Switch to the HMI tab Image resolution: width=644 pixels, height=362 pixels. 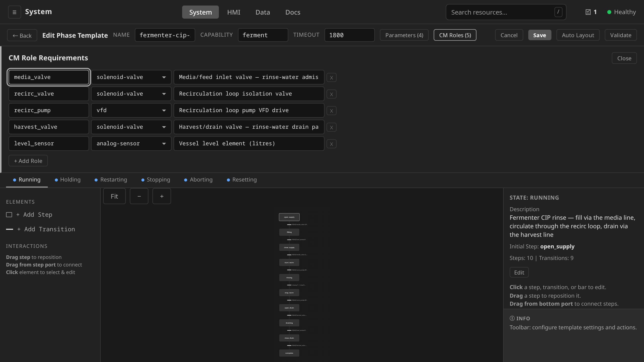coord(234,12)
